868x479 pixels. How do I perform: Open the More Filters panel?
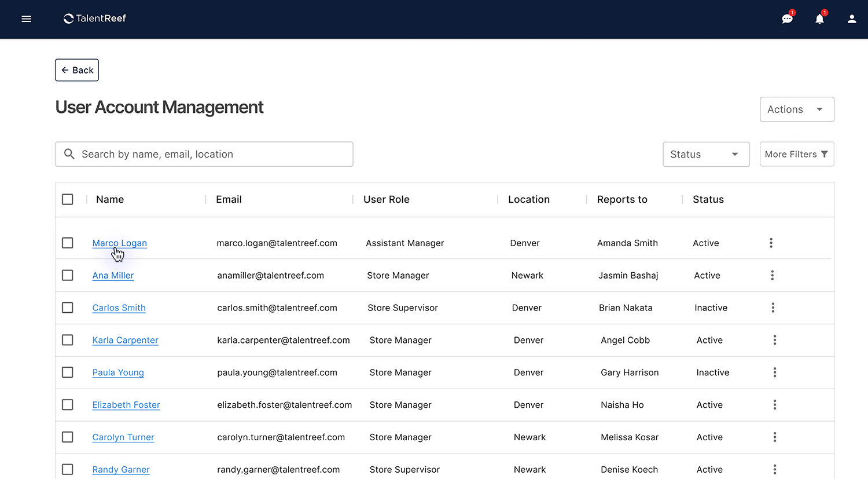(797, 154)
